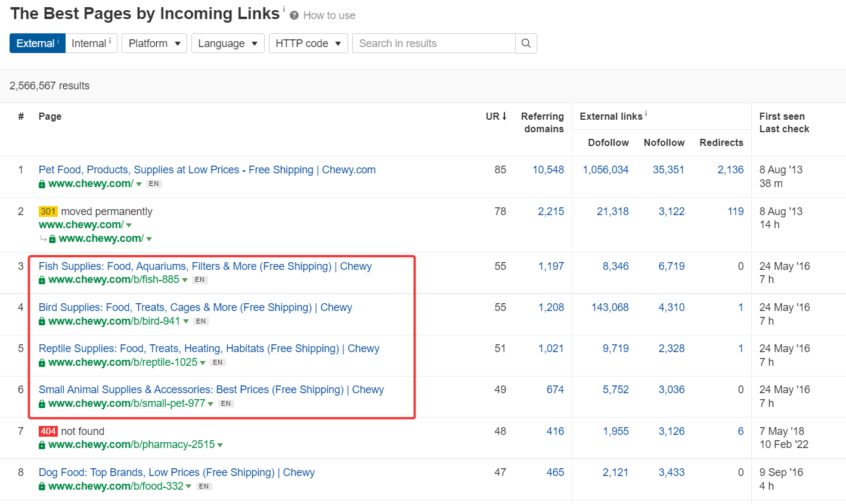
Task: Click lock icon beside bird-941 URL
Action: coord(42,322)
